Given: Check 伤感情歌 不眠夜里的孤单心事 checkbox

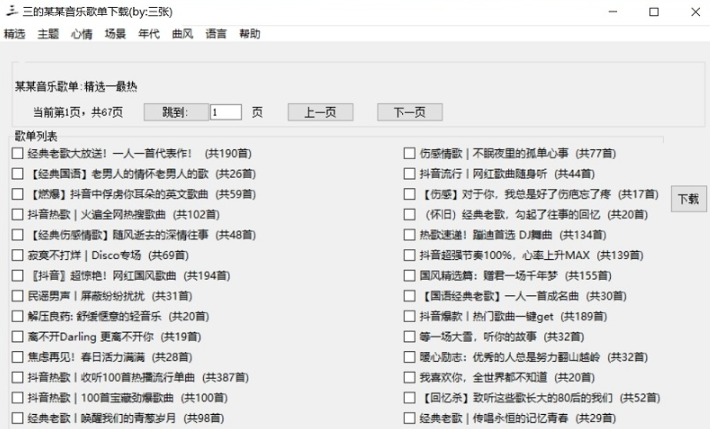Looking at the screenshot, I should pos(409,153).
